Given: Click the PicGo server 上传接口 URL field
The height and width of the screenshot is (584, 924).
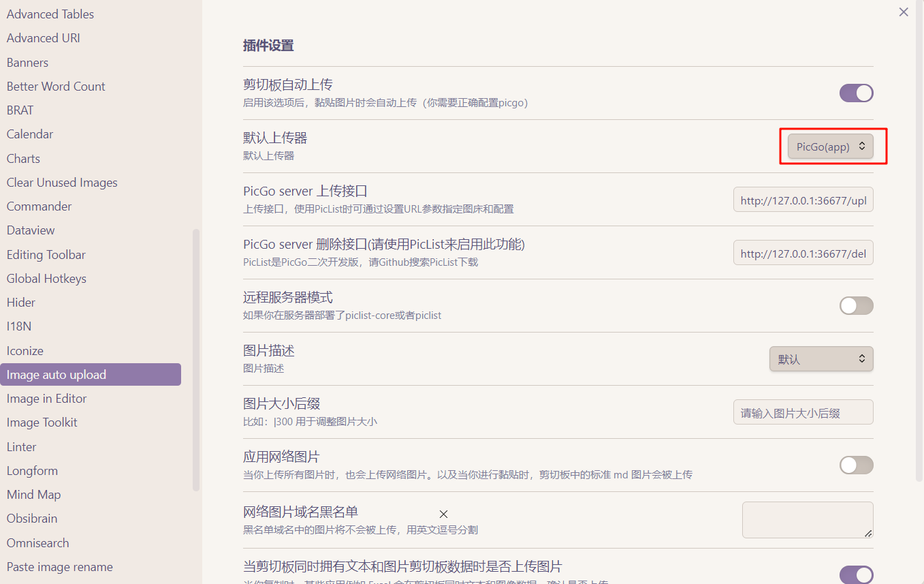Looking at the screenshot, I should point(803,200).
